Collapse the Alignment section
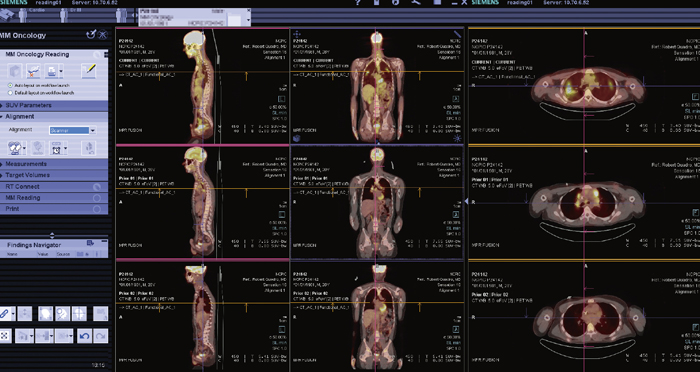This screenshot has width=700, height=372. (x=54, y=117)
